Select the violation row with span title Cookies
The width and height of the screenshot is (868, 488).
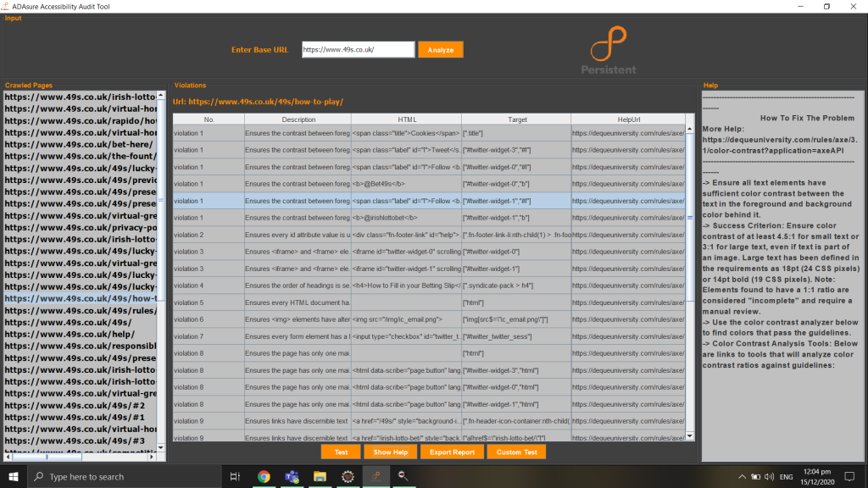pyautogui.click(x=429, y=133)
